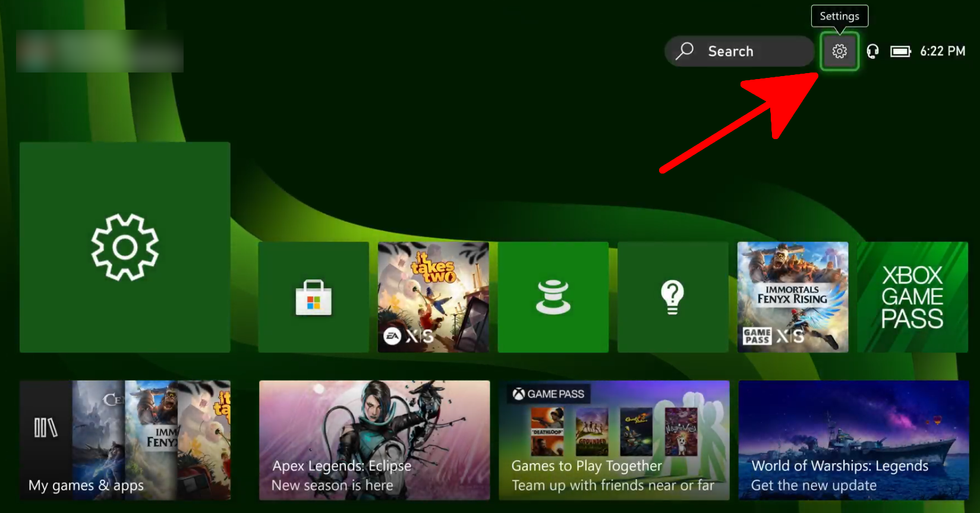Open the Xbox Accessories joystick tile
The width and height of the screenshot is (980, 513).
pyautogui.click(x=553, y=297)
